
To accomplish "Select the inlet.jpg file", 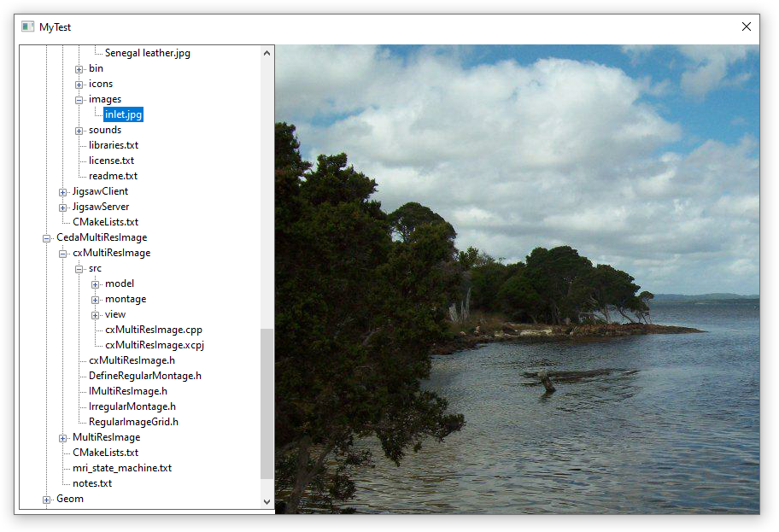I will [x=123, y=114].
